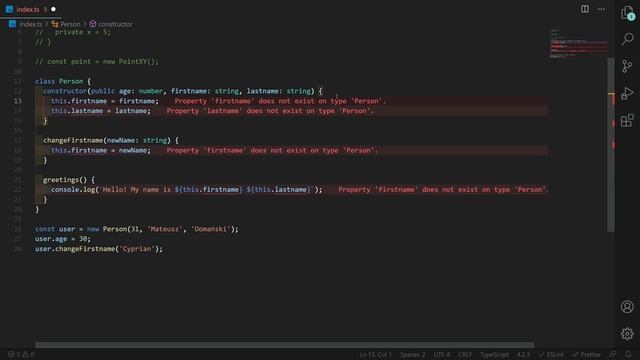Select language mode TypeScript in status bar
This screenshot has width=640, height=360.
click(x=494, y=354)
